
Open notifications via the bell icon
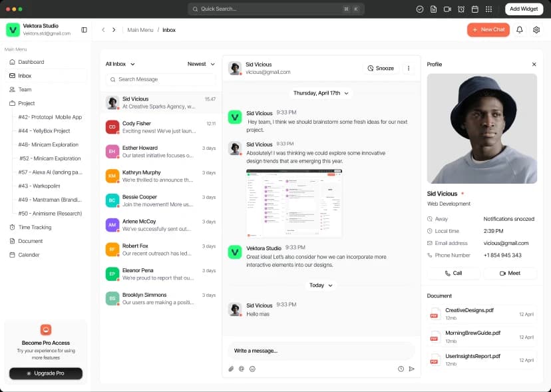pos(520,30)
